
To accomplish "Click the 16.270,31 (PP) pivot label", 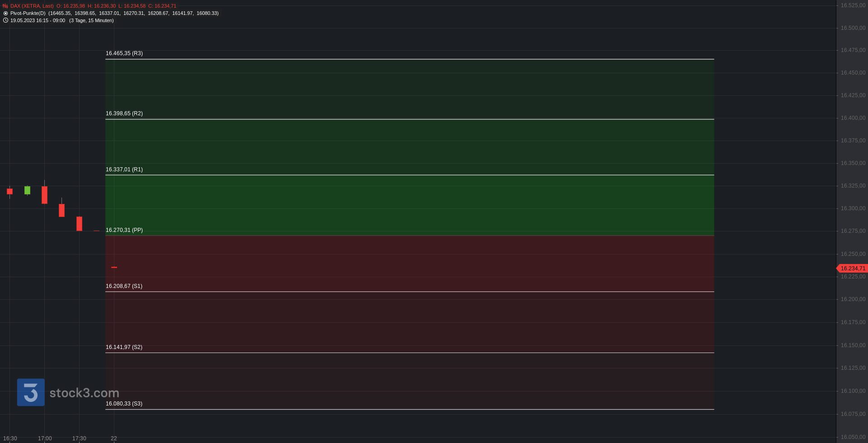I will [x=124, y=230].
